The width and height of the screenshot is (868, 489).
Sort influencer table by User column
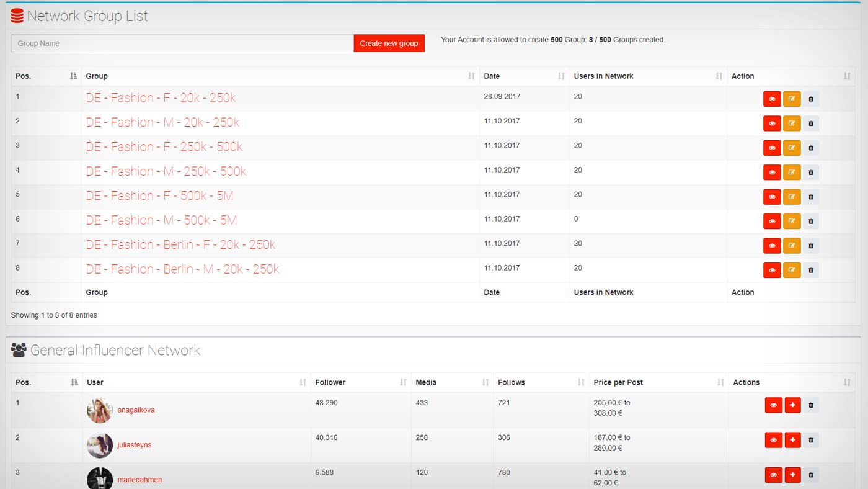click(x=197, y=382)
